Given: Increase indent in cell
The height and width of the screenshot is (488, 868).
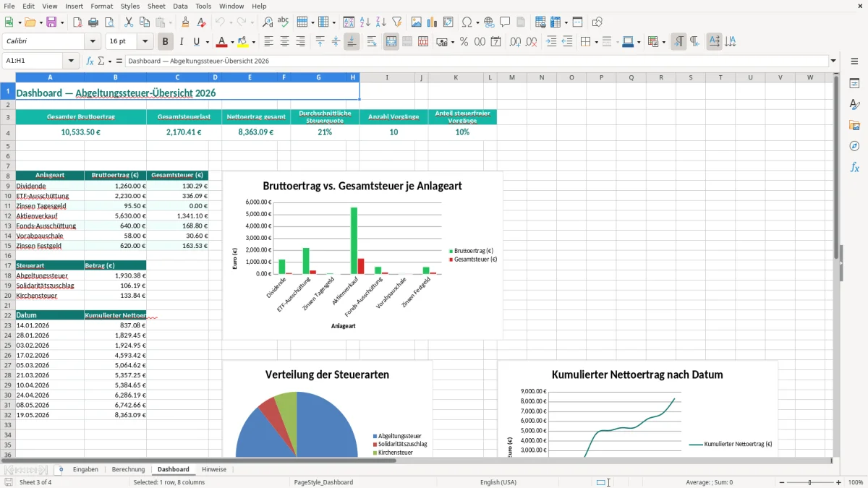Looking at the screenshot, I should [551, 42].
